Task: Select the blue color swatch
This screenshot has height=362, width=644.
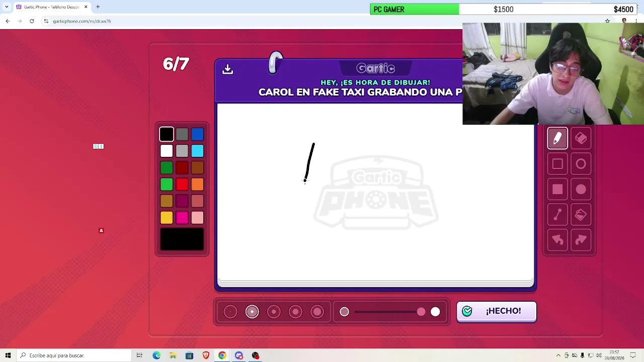Action: 197,134
